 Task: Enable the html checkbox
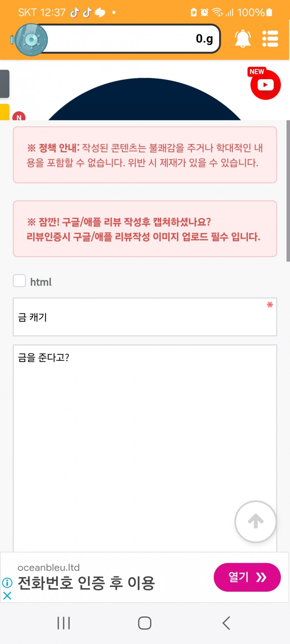click(19, 281)
